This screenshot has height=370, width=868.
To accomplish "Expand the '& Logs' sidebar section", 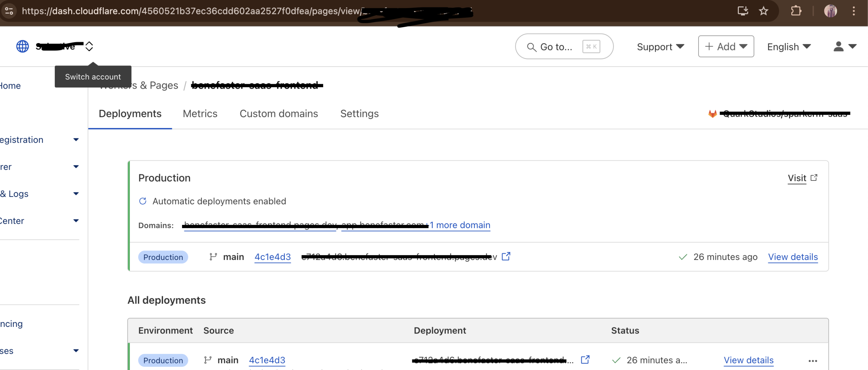I will tap(39, 194).
